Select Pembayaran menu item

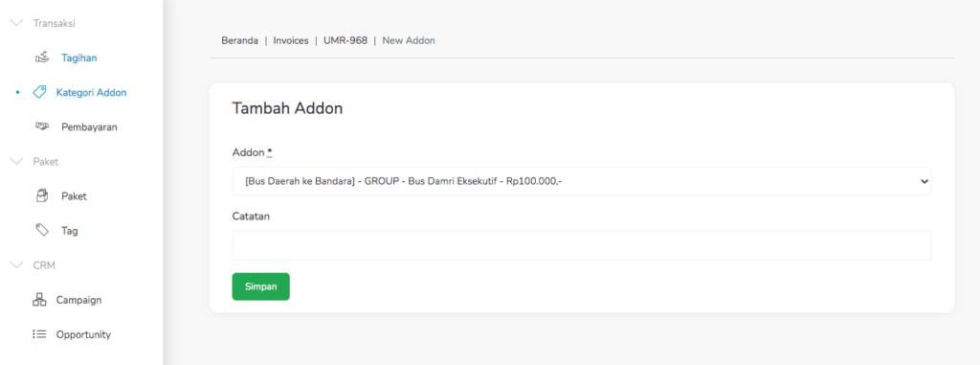[x=89, y=127]
